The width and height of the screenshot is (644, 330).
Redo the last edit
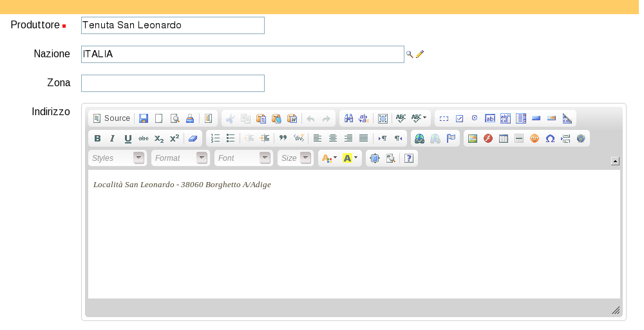click(x=326, y=118)
